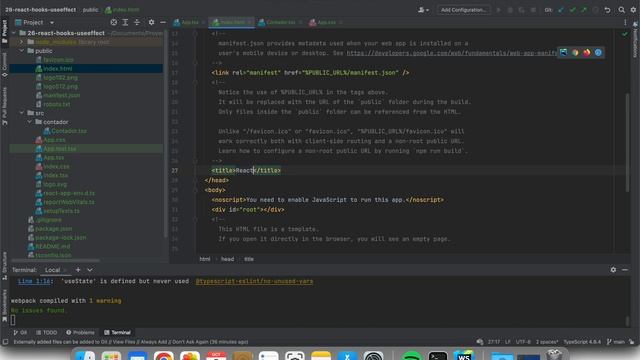Click the 2 spaces indent status item
The image size is (640, 360).
(x=547, y=342)
